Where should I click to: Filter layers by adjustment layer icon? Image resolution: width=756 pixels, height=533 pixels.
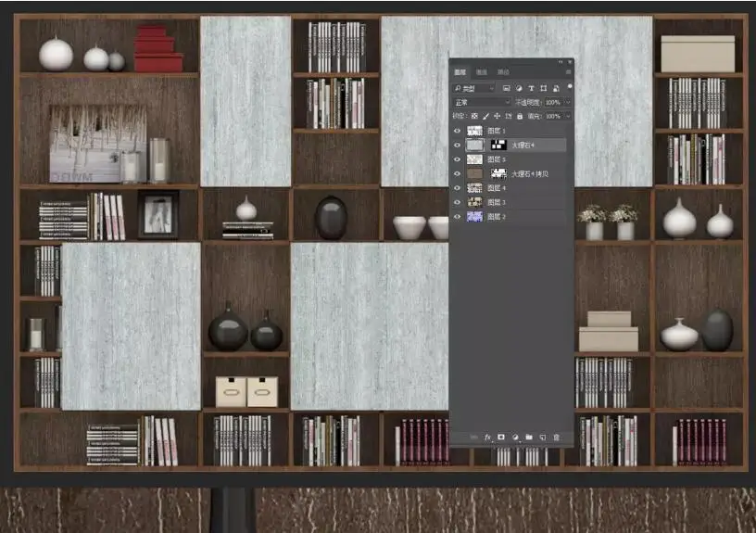click(x=519, y=88)
